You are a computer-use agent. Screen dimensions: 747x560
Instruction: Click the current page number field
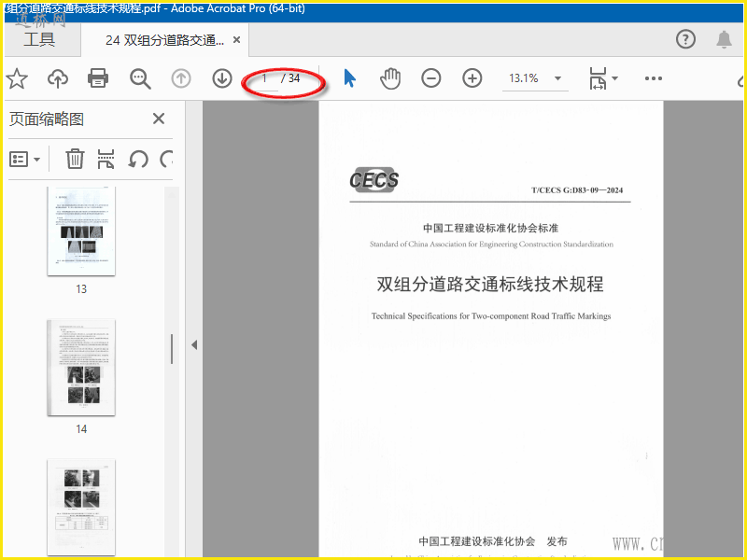tap(264, 78)
